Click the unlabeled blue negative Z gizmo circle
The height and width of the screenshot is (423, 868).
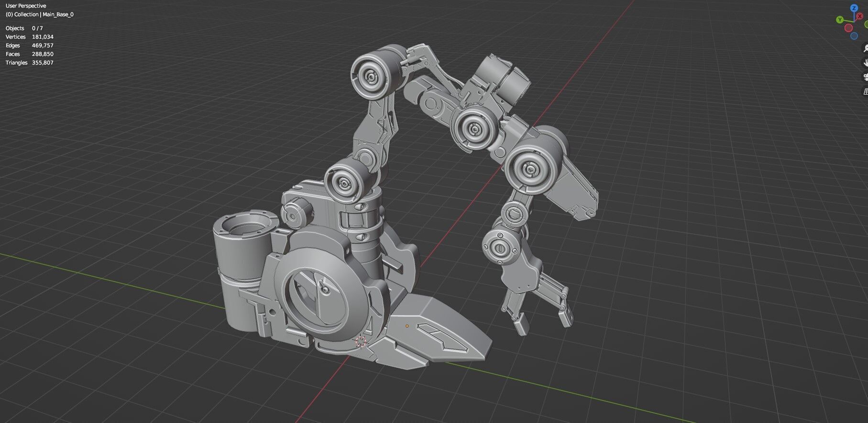[854, 36]
